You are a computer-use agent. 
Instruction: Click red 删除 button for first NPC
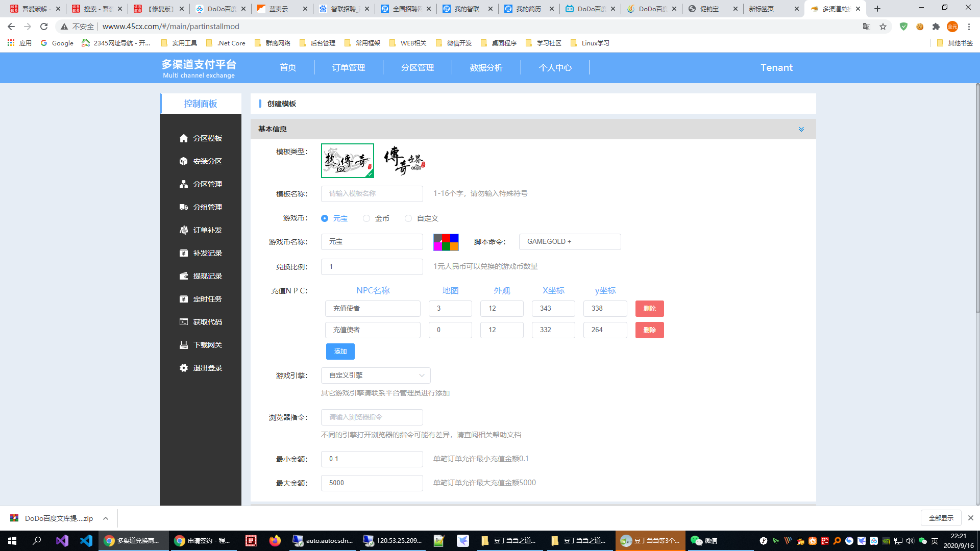[x=649, y=308]
